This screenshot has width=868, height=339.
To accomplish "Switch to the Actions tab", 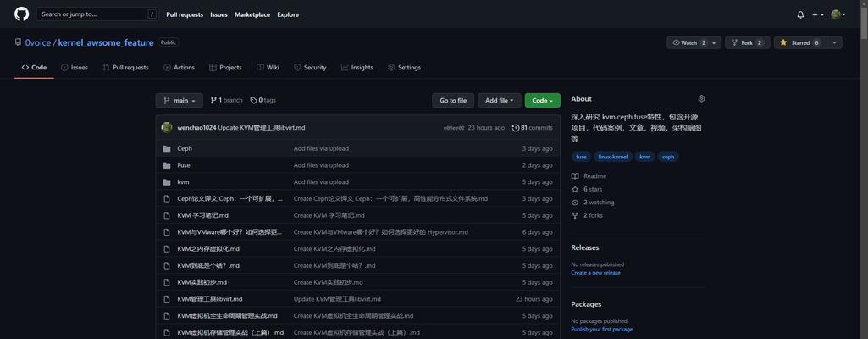I will pyautogui.click(x=179, y=68).
